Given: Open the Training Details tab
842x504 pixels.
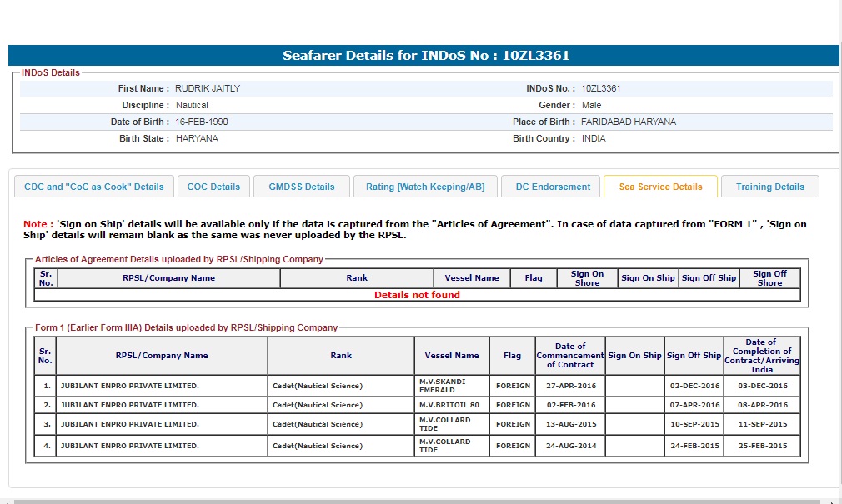Looking at the screenshot, I should point(769,187).
